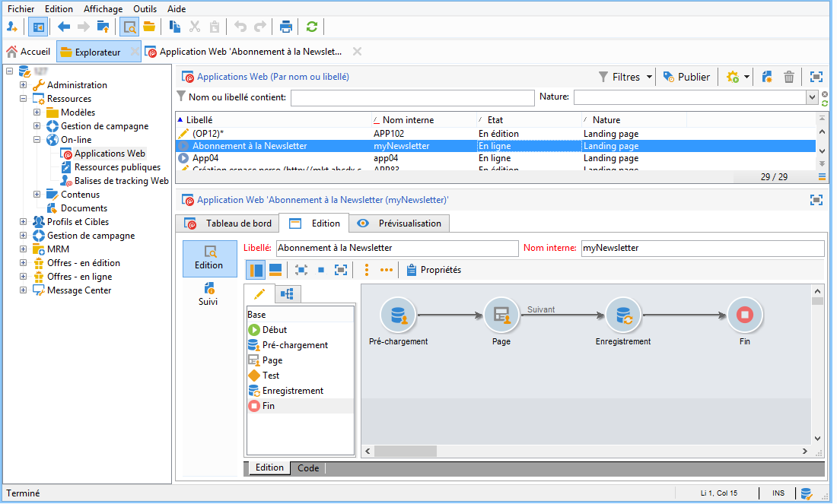Click the small green refresh icon beside Nature
Screen dimensions: 837x504
[825, 103]
